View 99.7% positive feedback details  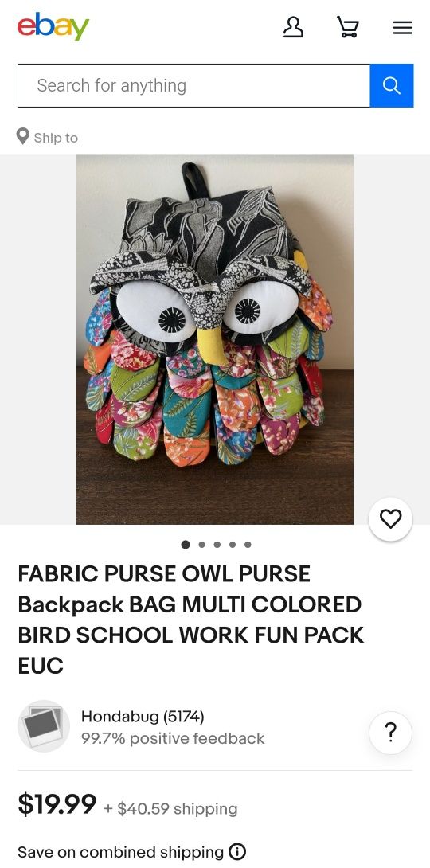(173, 738)
